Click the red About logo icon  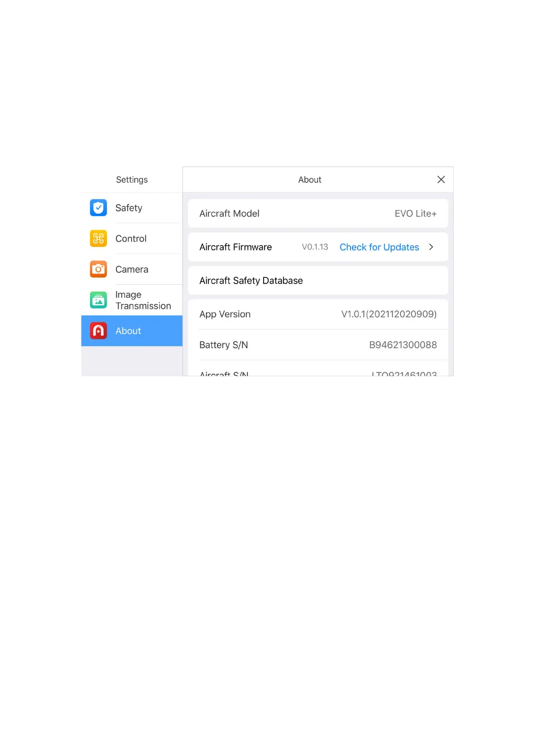pyautogui.click(x=98, y=331)
